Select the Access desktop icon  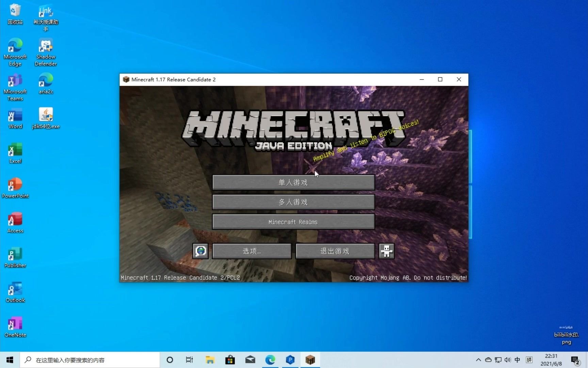15,223
